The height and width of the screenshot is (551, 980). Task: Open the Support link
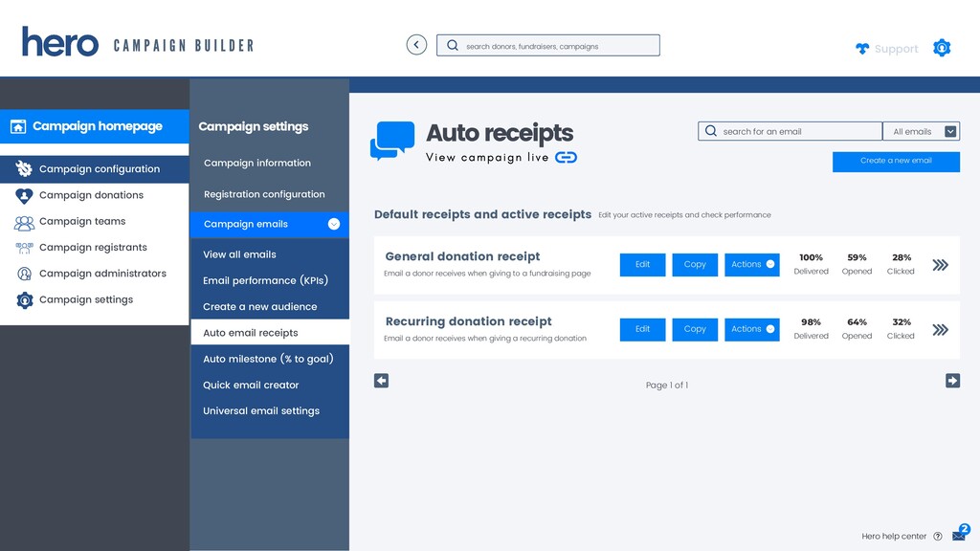point(896,49)
